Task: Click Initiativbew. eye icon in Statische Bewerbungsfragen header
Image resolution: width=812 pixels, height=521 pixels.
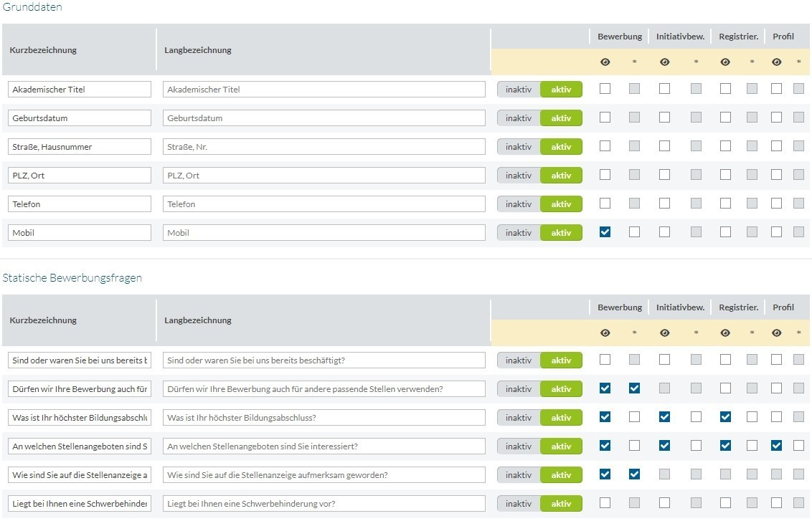Action: point(664,333)
